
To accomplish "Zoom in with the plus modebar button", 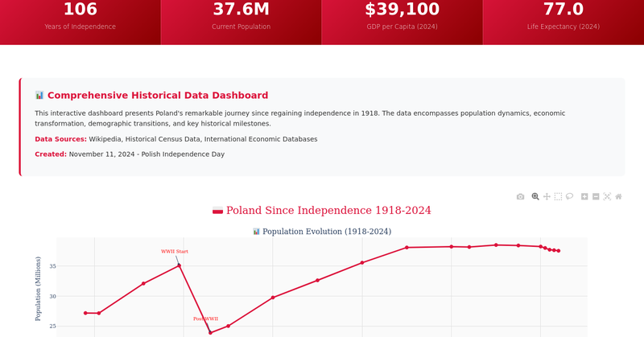I will pyautogui.click(x=584, y=196).
